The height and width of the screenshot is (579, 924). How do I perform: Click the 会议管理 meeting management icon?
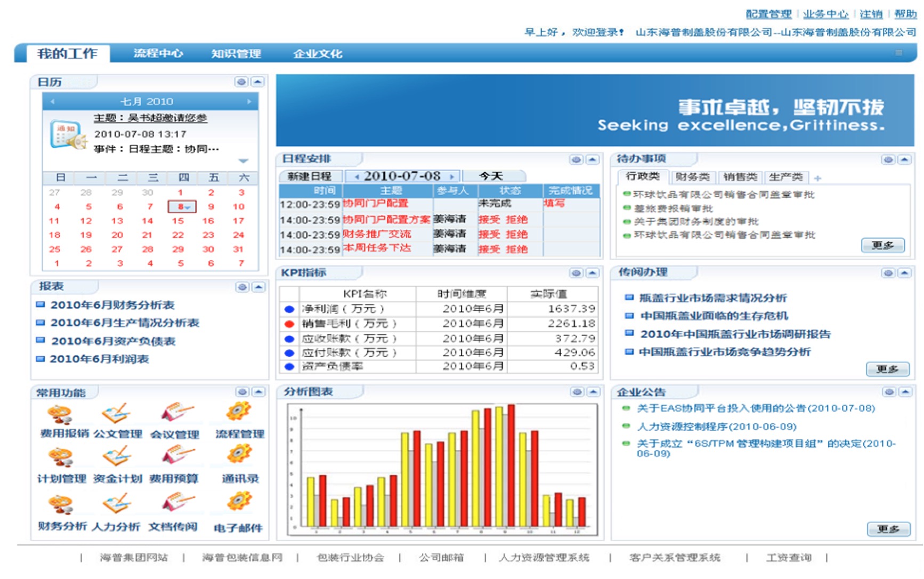click(177, 413)
